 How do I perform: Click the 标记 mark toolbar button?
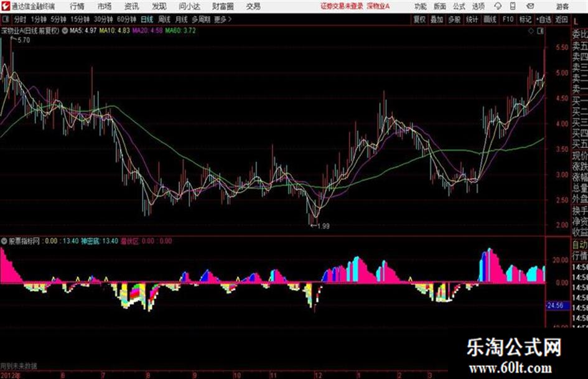click(x=525, y=19)
